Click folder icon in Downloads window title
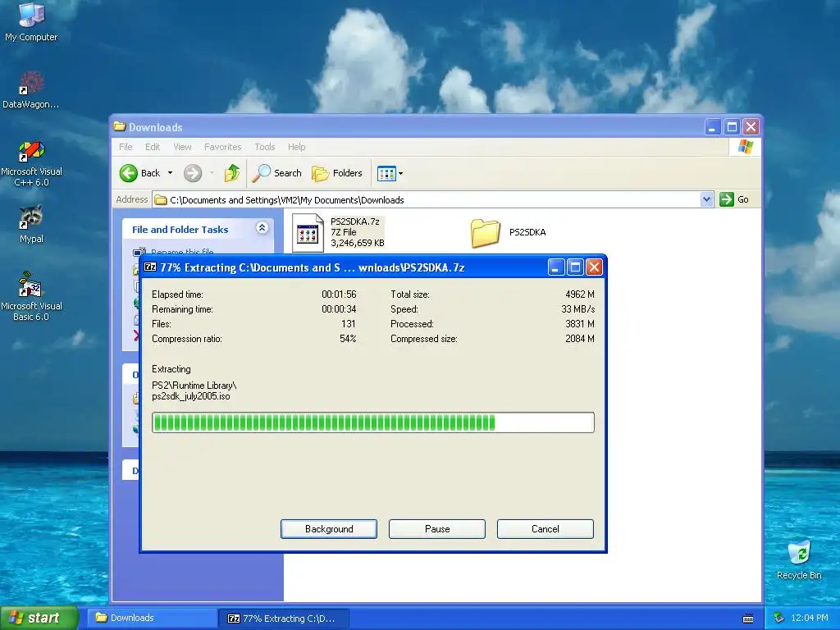This screenshot has height=630, width=840. (x=120, y=127)
